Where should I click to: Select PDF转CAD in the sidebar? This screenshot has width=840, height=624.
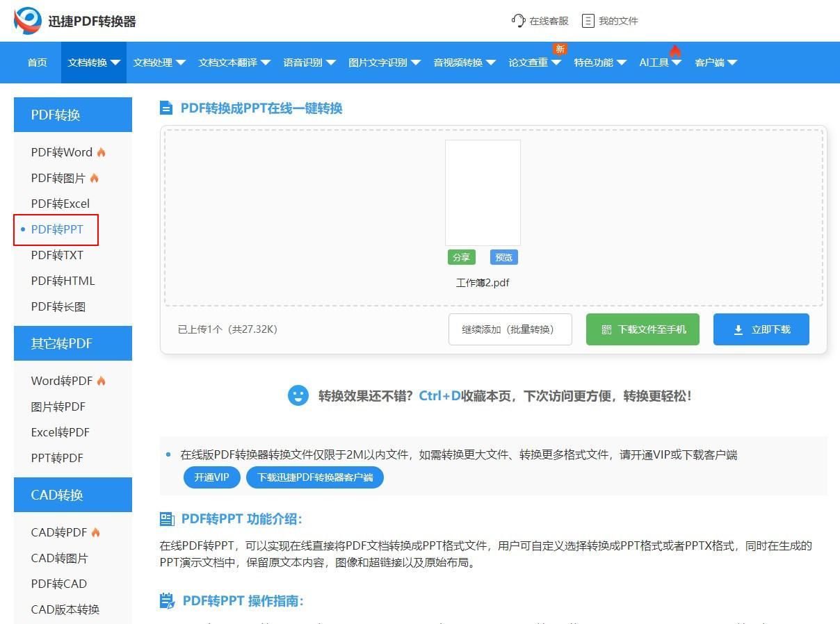[x=59, y=584]
